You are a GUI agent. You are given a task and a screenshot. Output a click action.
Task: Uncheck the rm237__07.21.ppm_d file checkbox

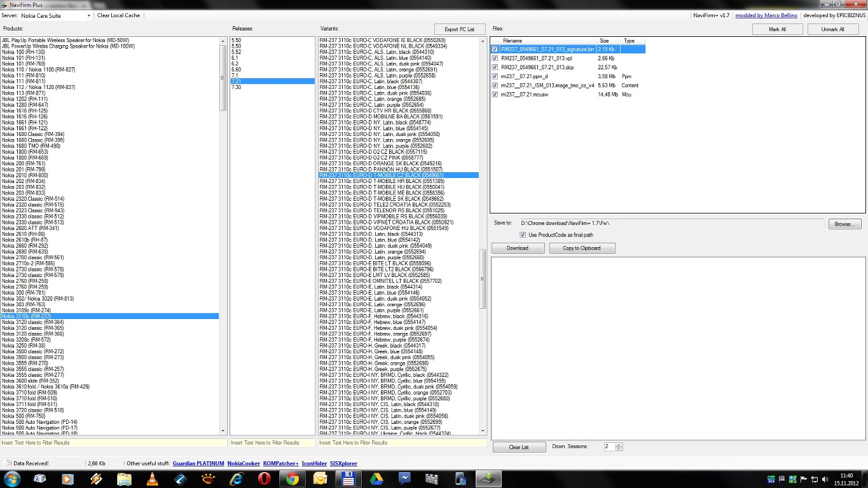[495, 76]
